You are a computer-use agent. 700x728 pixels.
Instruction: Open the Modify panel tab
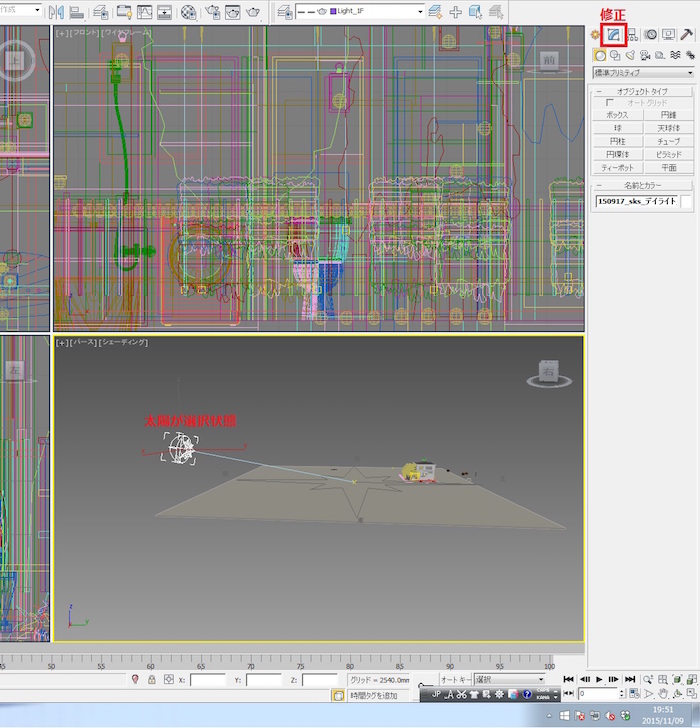[x=613, y=34]
